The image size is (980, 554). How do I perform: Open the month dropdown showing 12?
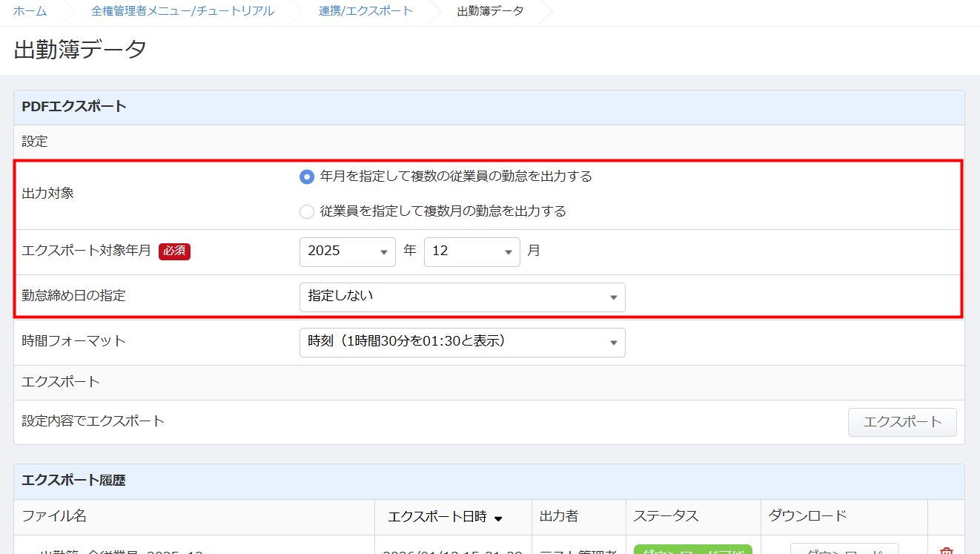click(x=471, y=251)
